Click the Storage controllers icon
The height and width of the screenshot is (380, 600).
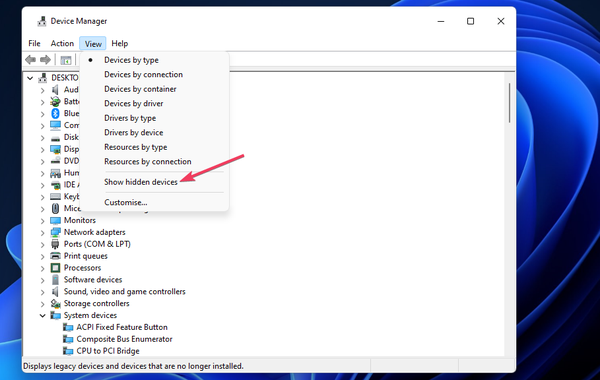[55, 303]
